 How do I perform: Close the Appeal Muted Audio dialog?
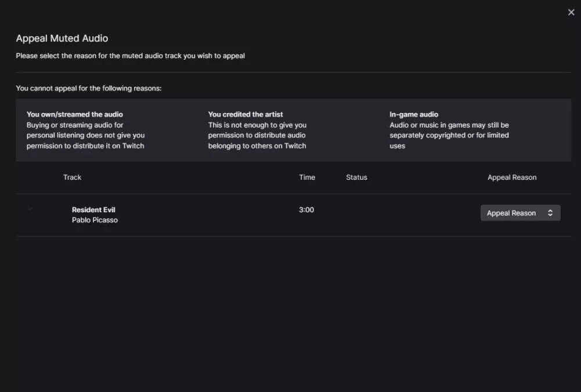[571, 12]
